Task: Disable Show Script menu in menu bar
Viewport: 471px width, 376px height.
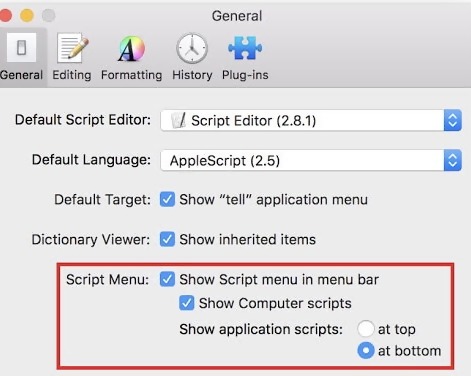Action: (x=167, y=279)
